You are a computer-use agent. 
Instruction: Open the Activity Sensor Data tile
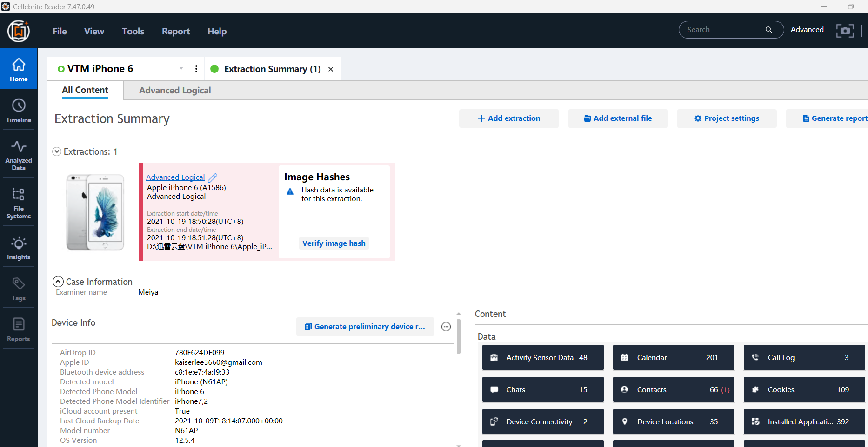point(543,357)
